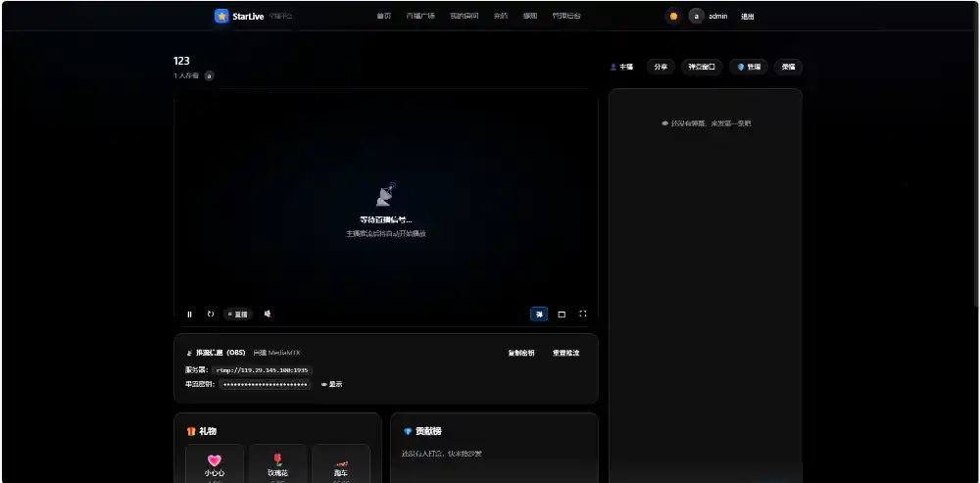
Task: Click the 主播 label with person icon
Action: [x=621, y=67]
